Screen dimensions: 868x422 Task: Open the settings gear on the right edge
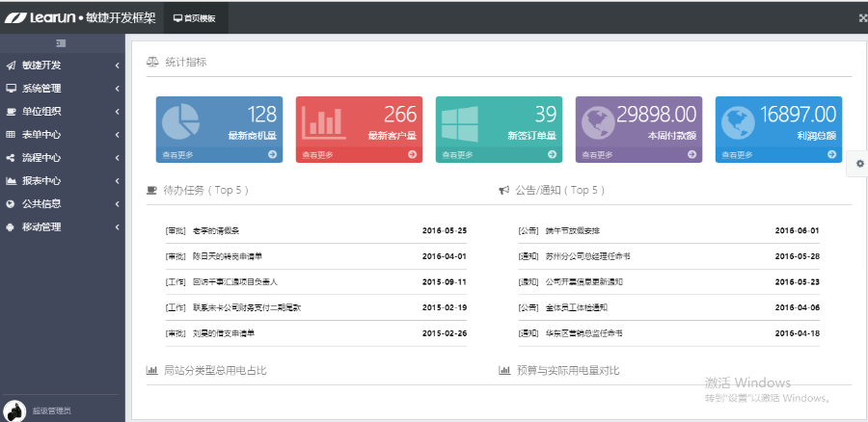859,164
